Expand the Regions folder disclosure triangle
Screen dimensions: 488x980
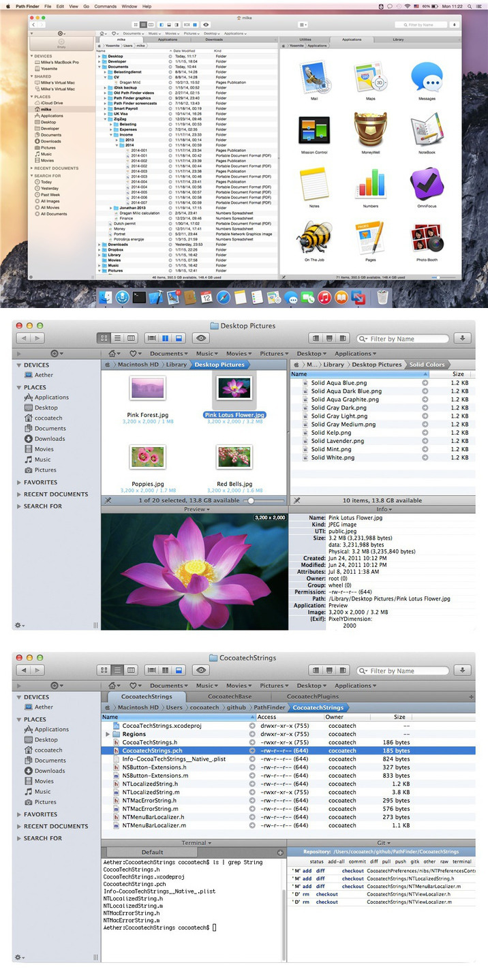click(108, 735)
